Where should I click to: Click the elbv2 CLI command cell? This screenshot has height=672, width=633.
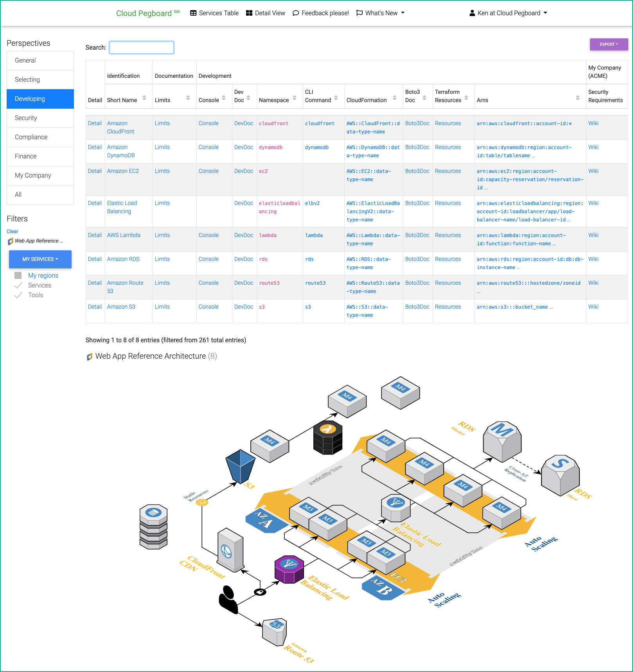pyautogui.click(x=313, y=203)
